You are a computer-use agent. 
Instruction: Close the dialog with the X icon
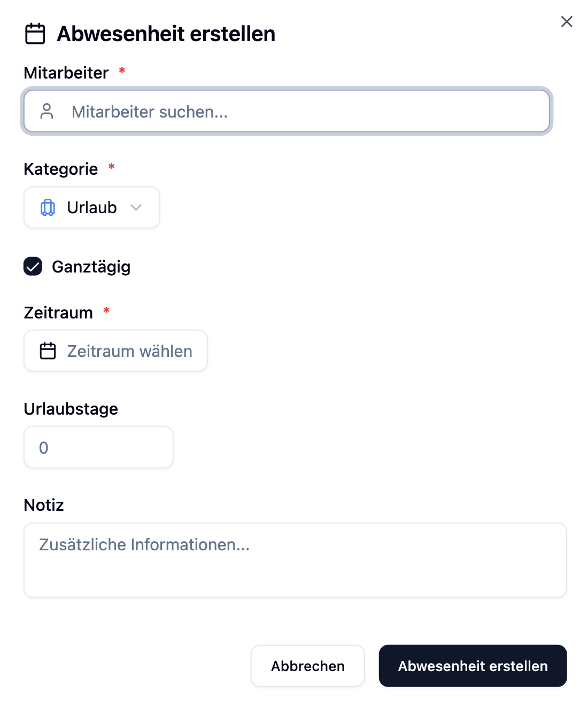[567, 21]
